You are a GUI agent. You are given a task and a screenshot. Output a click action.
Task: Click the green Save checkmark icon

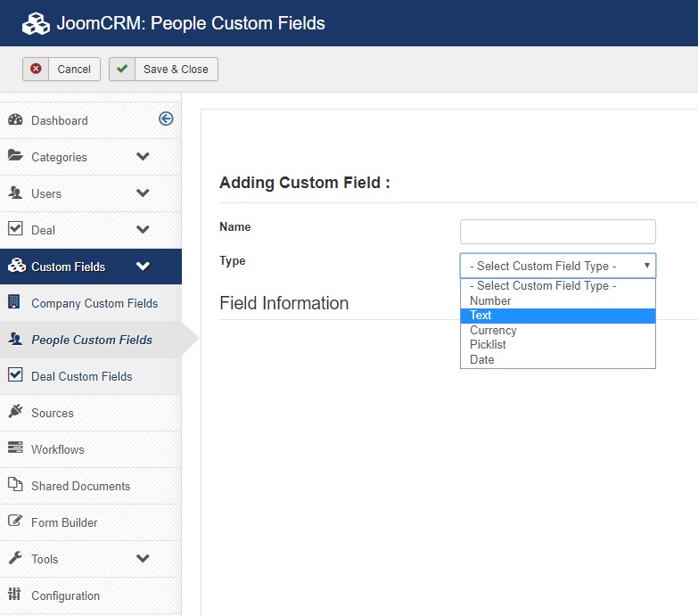[x=122, y=69]
